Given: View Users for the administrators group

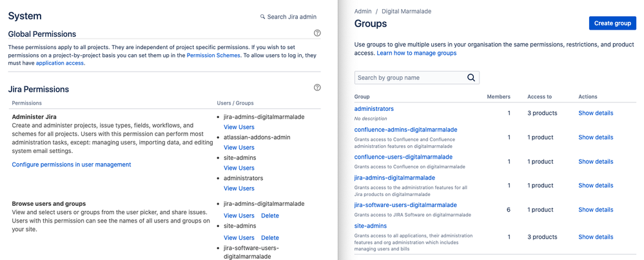Looking at the screenshot, I should (x=239, y=188).
